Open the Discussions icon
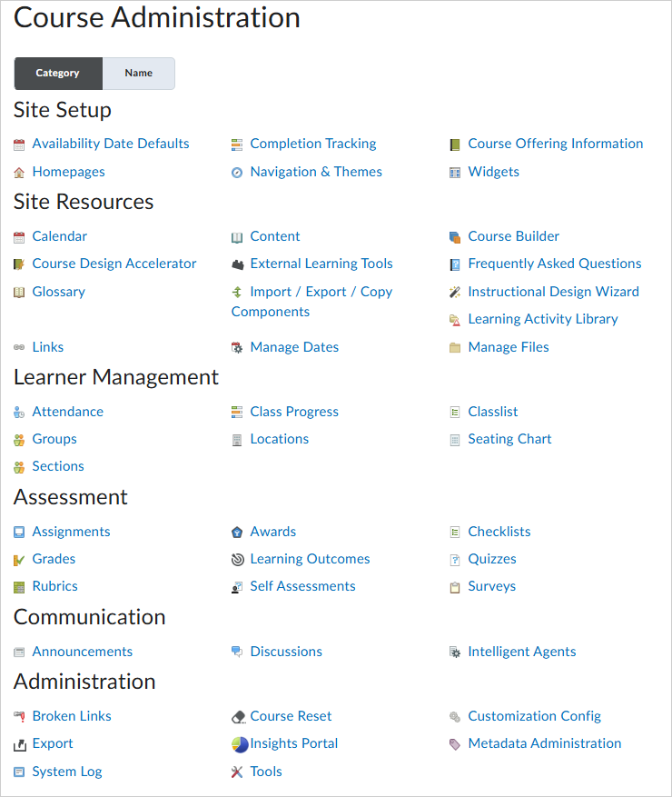Image resolution: width=672 pixels, height=797 pixels. tap(238, 652)
